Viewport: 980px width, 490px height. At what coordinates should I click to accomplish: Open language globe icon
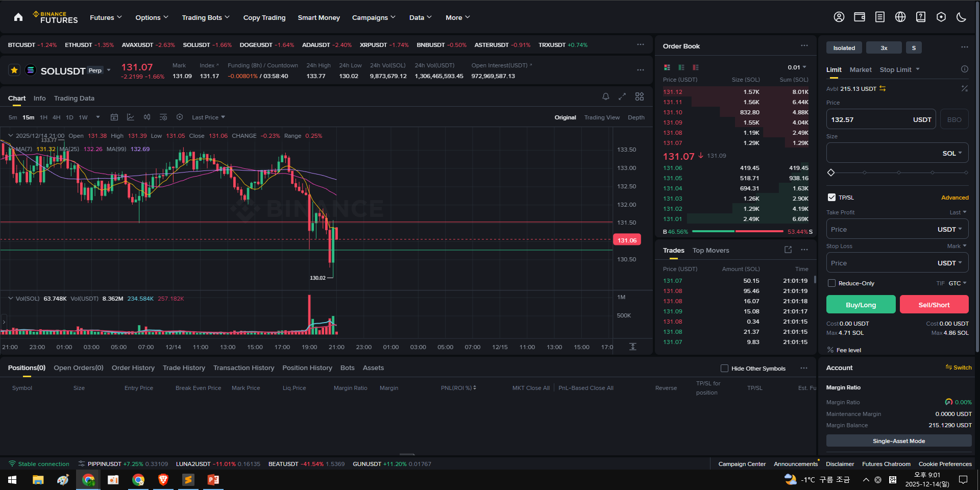pos(900,17)
